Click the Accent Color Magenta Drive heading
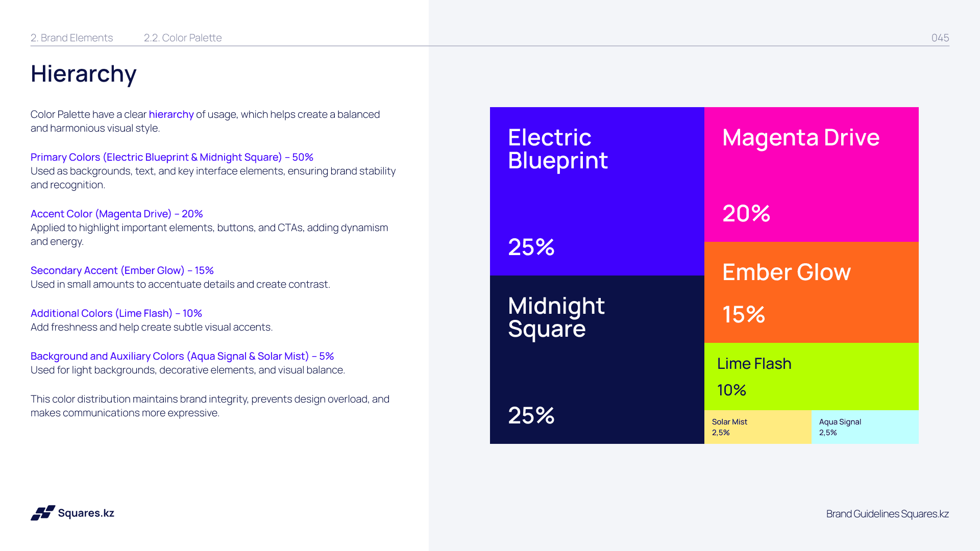Screen dimensions: 980x551 [x=117, y=214]
